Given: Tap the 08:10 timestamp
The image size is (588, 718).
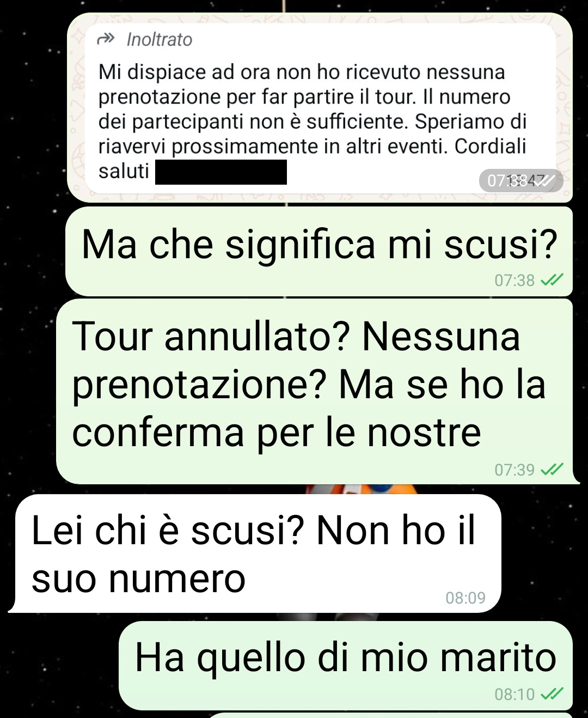Looking at the screenshot, I should (x=514, y=695).
